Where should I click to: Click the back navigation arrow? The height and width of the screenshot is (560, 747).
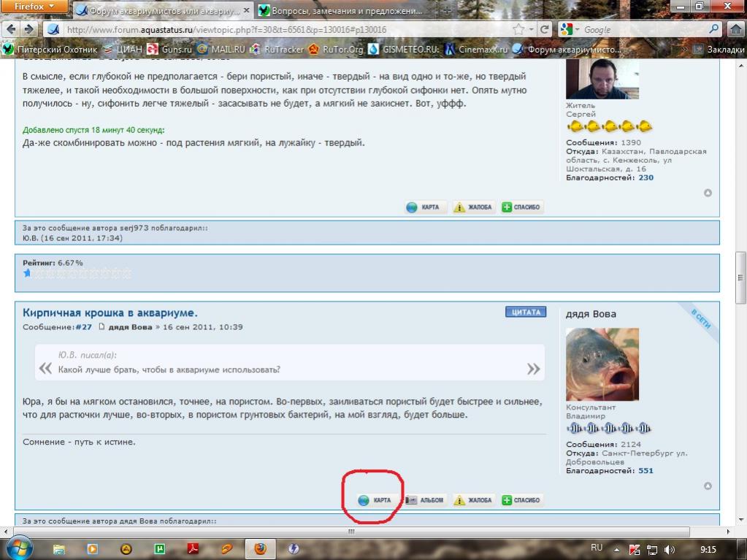pyautogui.click(x=10, y=30)
